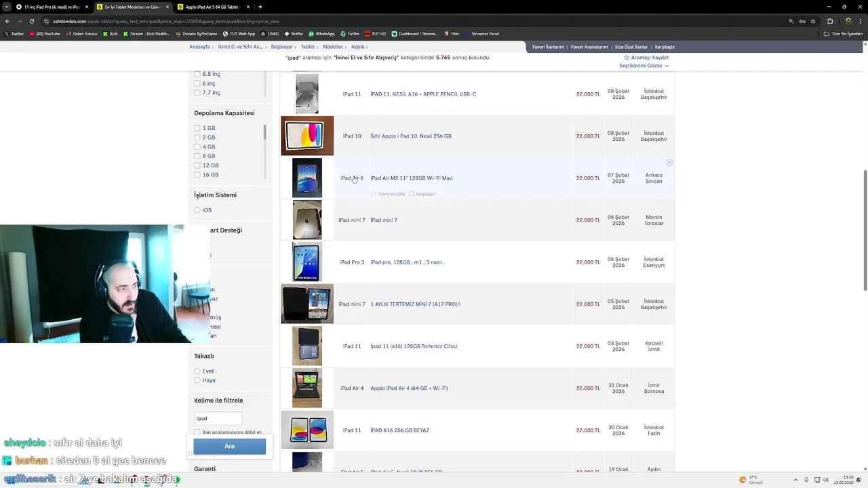Image resolution: width=868 pixels, height=488 pixels.
Task: Click the storage capacity list scrollbar
Action: click(x=264, y=132)
